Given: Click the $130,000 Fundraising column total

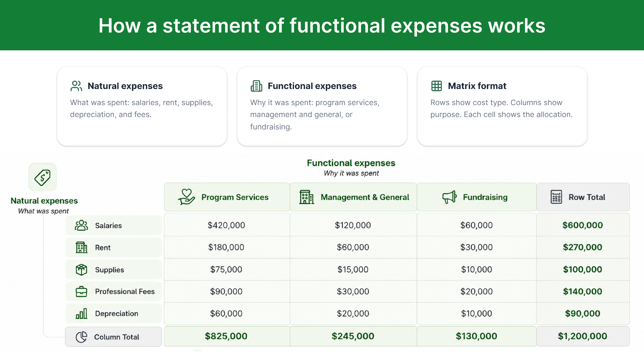Looking at the screenshot, I should click(x=477, y=336).
